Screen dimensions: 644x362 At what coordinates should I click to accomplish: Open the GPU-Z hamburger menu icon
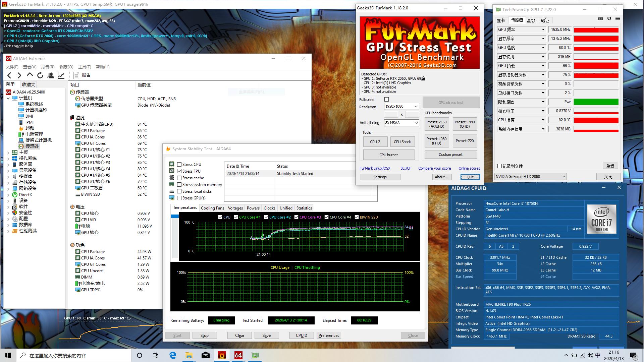point(618,18)
